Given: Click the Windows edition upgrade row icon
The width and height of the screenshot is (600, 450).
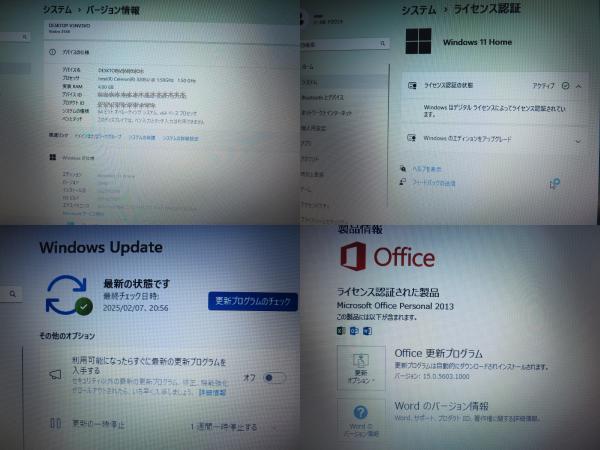Looking at the screenshot, I should pos(412,138).
